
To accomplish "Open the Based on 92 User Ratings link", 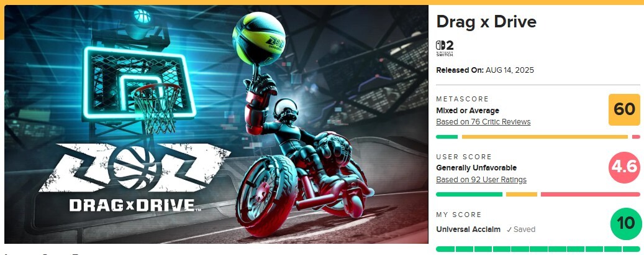I will pyautogui.click(x=481, y=180).
